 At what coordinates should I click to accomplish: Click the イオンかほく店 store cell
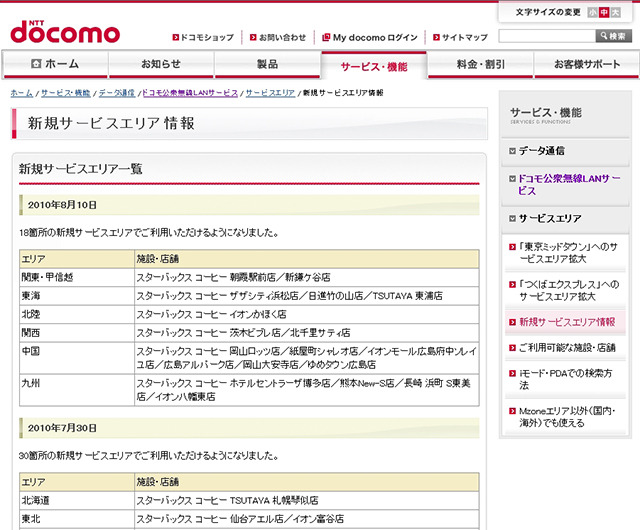point(307,314)
